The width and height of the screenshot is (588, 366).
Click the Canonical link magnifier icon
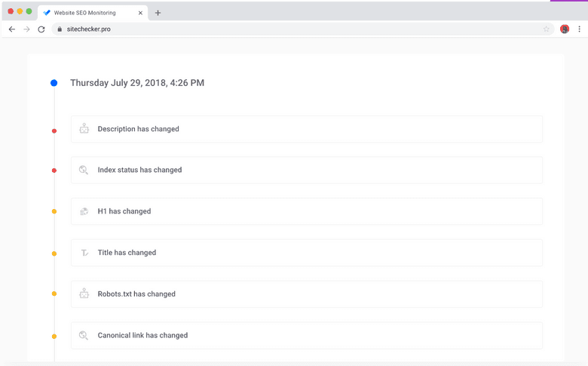(84, 335)
